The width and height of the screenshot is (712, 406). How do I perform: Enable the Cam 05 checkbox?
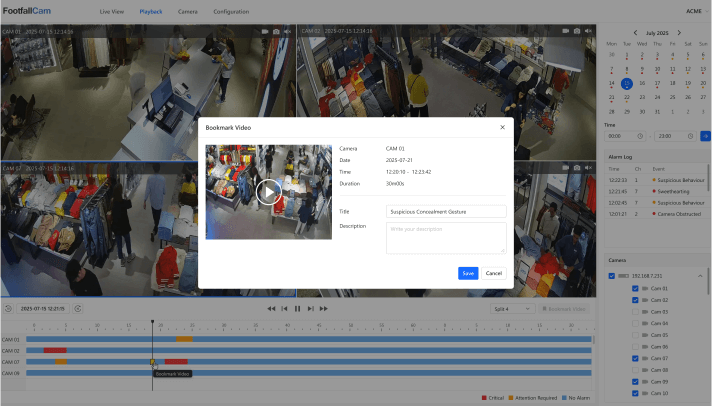pyautogui.click(x=635, y=335)
